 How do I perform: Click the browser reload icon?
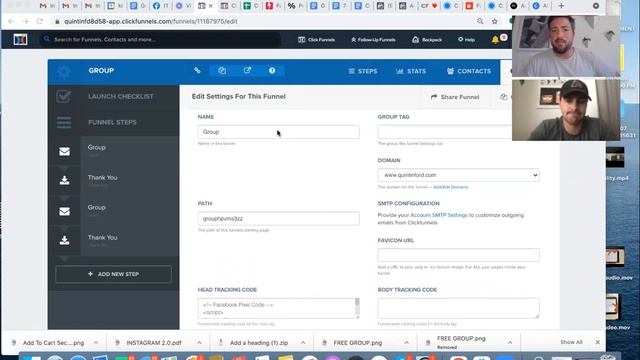coord(40,21)
